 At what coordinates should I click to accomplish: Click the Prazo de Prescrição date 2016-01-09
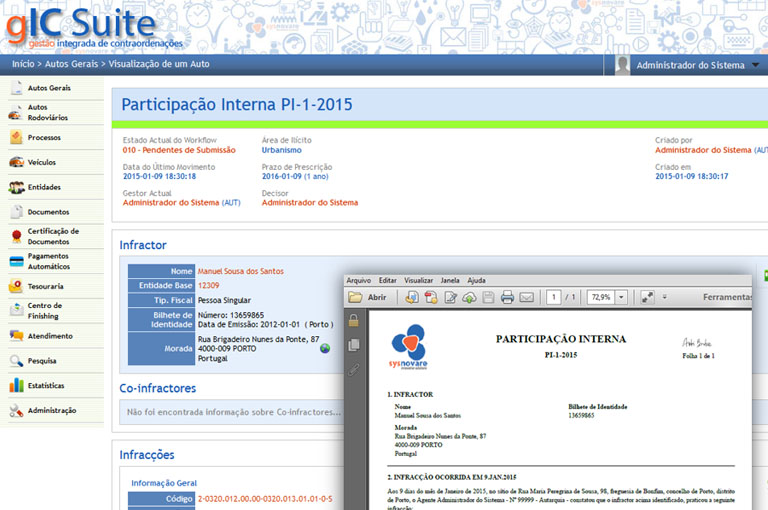tap(295, 176)
